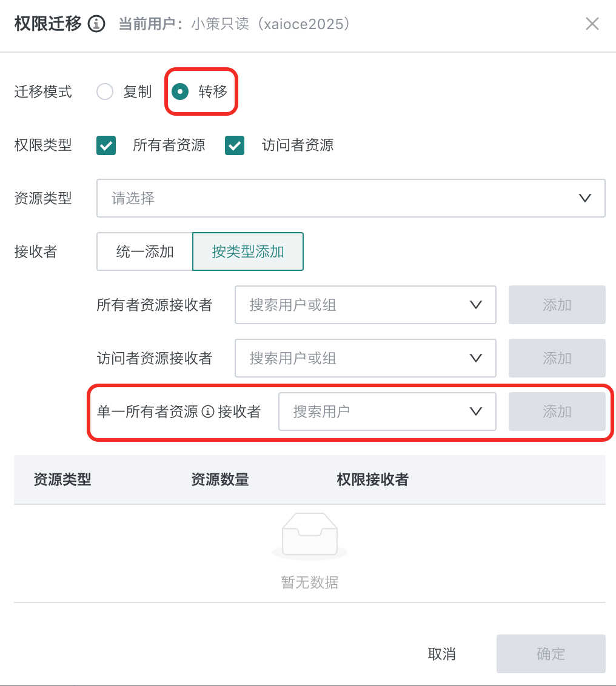616x686 pixels.
Task: Click 添加 button for 访问者资源接收者
Action: click(557, 358)
